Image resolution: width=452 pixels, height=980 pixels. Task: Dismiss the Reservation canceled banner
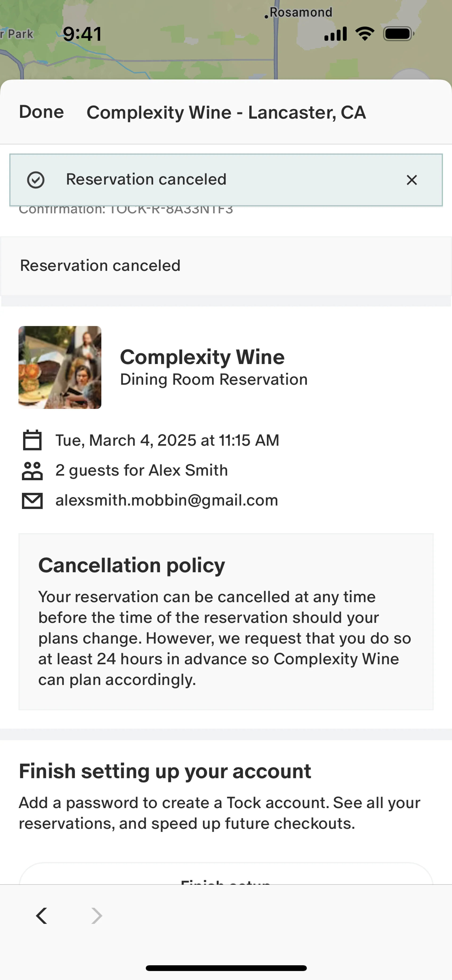click(412, 180)
